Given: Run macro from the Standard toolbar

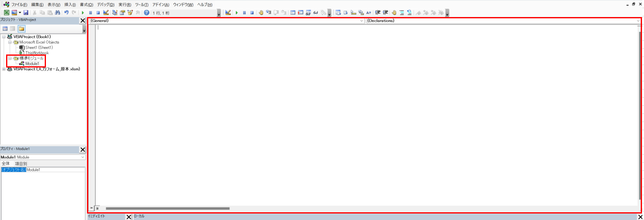Looking at the screenshot, I should [x=83, y=13].
